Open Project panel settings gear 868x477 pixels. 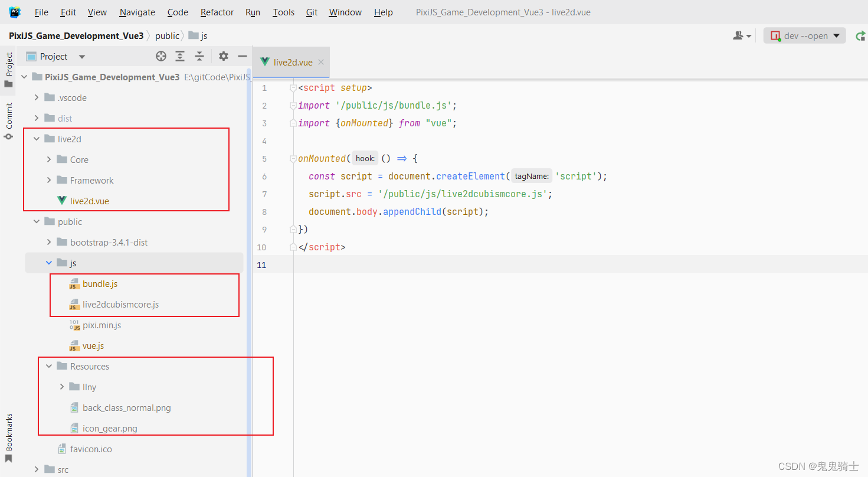coord(223,56)
